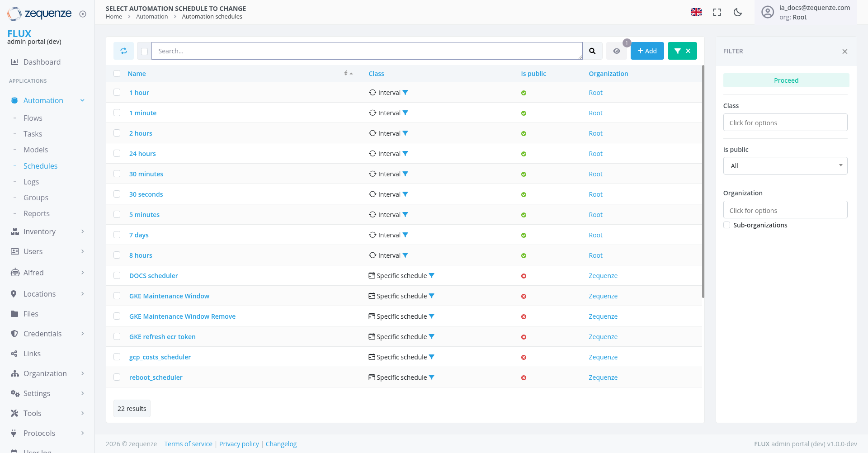
Task: Select all schedules with header checkbox
Action: (117, 73)
